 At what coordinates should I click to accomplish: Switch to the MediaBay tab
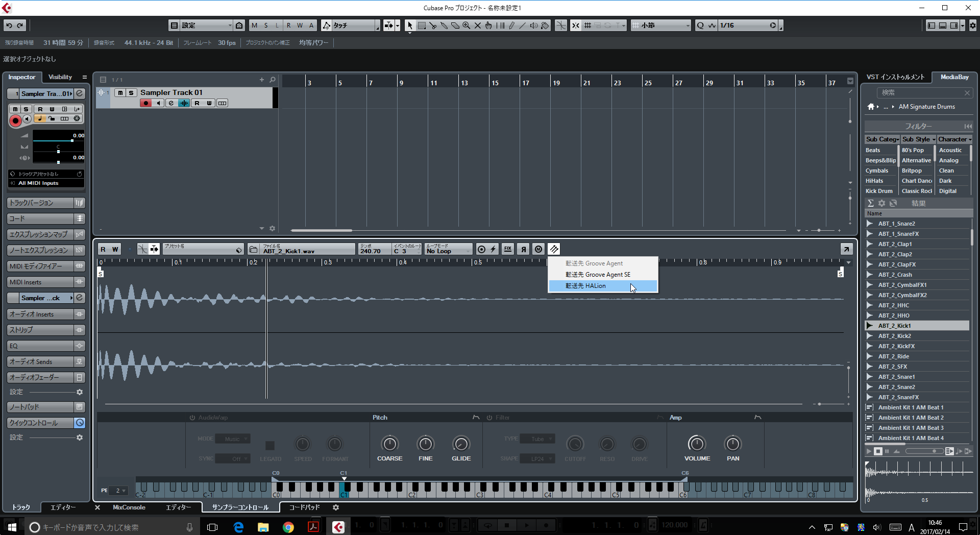click(x=954, y=77)
